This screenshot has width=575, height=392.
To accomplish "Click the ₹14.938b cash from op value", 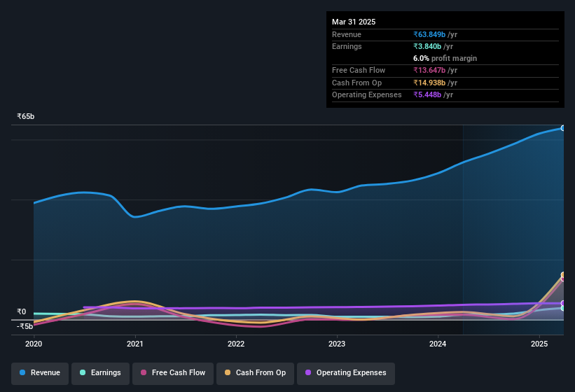I will 429,83.
